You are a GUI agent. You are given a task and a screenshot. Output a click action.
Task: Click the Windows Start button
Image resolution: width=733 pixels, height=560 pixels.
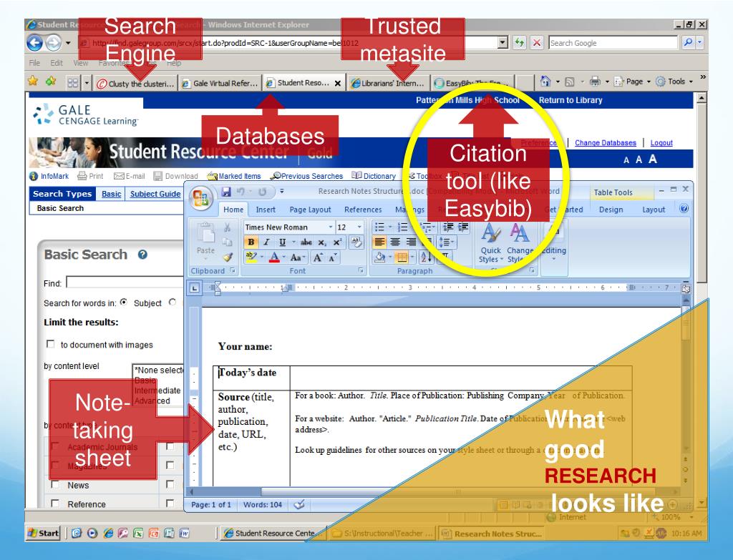pyautogui.click(x=44, y=533)
